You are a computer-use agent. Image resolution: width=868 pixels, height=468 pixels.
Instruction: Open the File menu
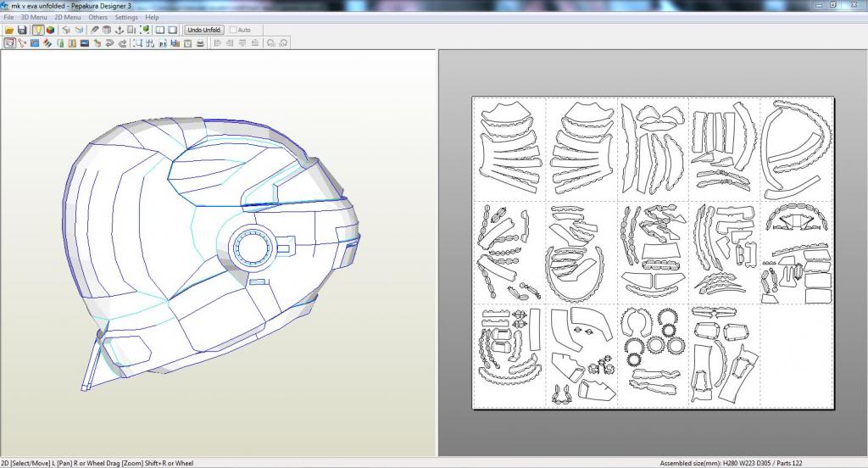8,17
